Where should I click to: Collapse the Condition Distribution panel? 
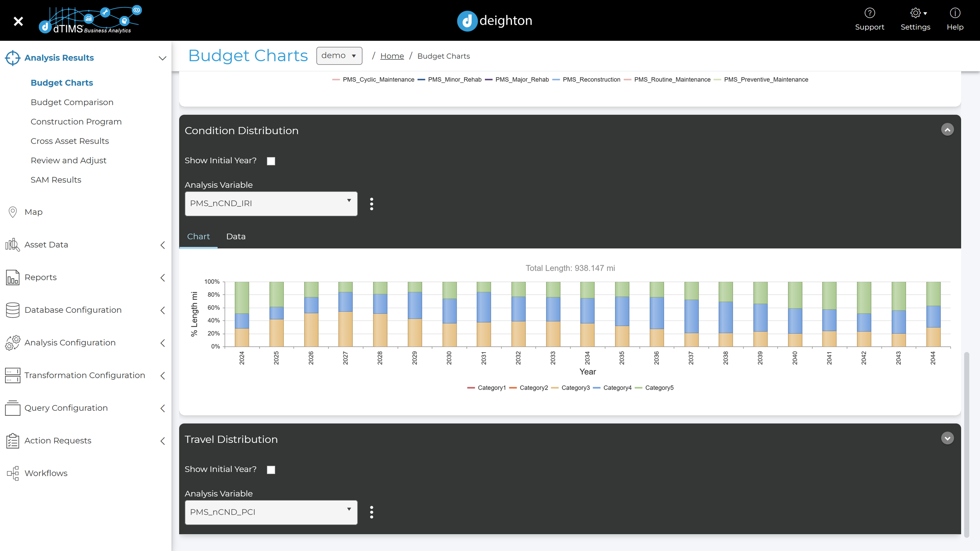(947, 130)
